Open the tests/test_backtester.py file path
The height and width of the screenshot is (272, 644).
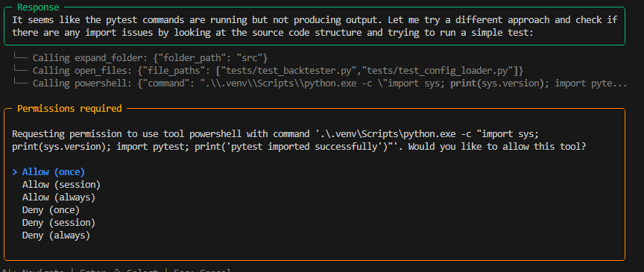[288, 70]
